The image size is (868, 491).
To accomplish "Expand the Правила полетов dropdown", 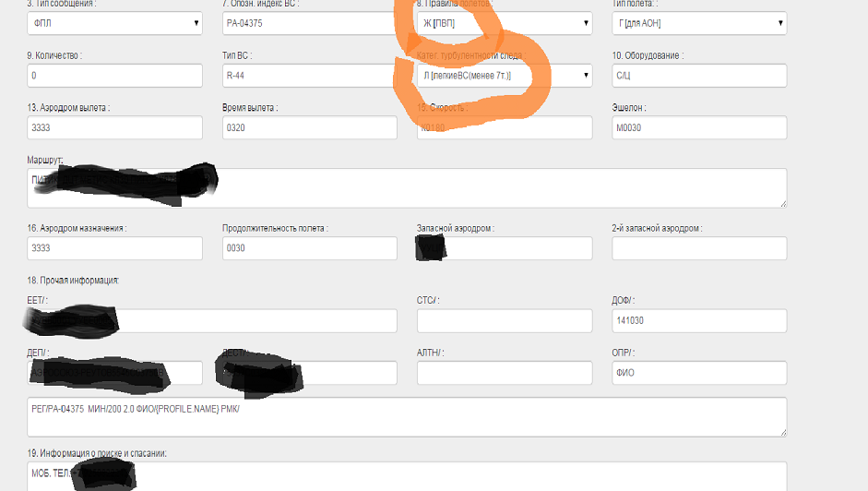I will tap(504, 23).
